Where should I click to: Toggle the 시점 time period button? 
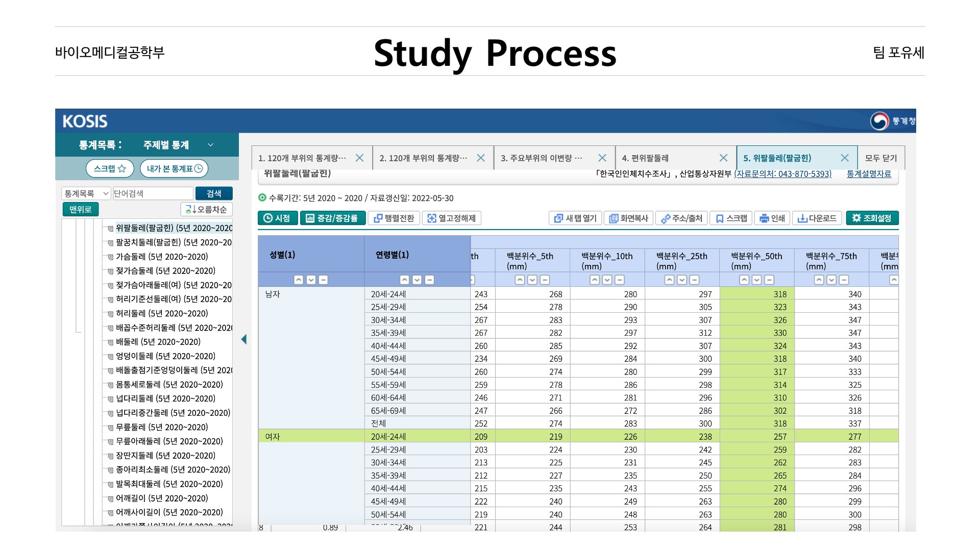(277, 218)
